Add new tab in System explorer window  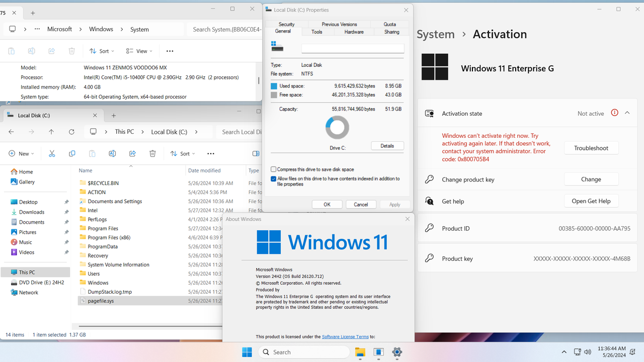33,13
